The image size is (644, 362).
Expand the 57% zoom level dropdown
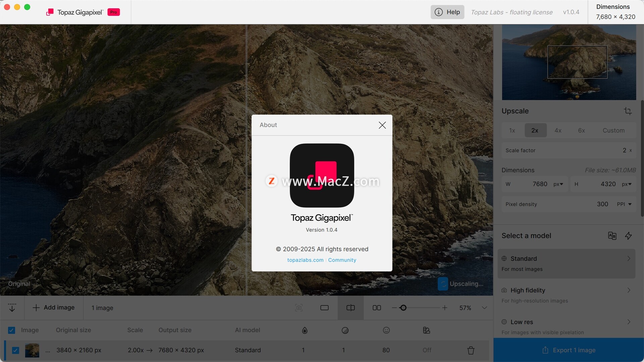point(484,308)
